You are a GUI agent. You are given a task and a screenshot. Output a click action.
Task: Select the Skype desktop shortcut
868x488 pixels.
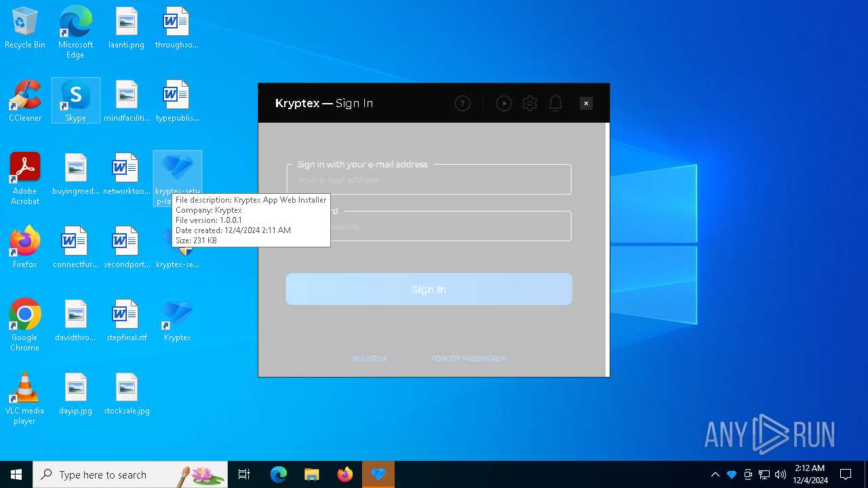[75, 101]
